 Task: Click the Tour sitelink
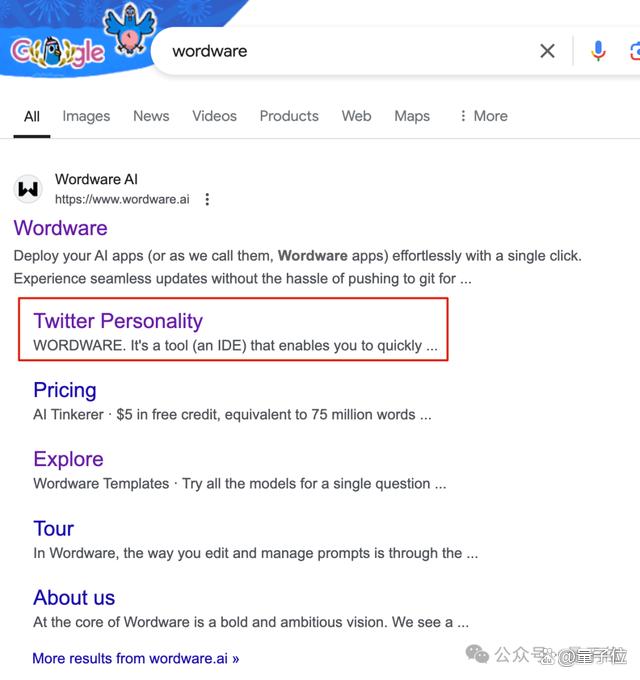(x=53, y=528)
